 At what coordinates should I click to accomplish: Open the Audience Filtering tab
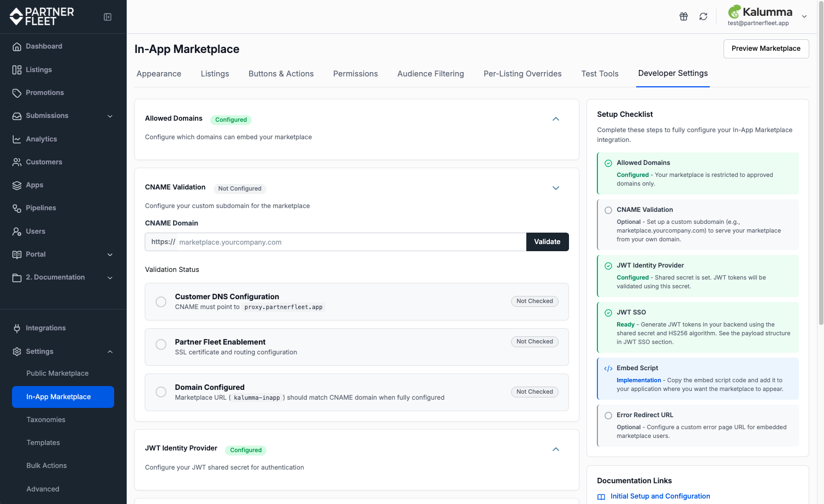click(x=431, y=74)
